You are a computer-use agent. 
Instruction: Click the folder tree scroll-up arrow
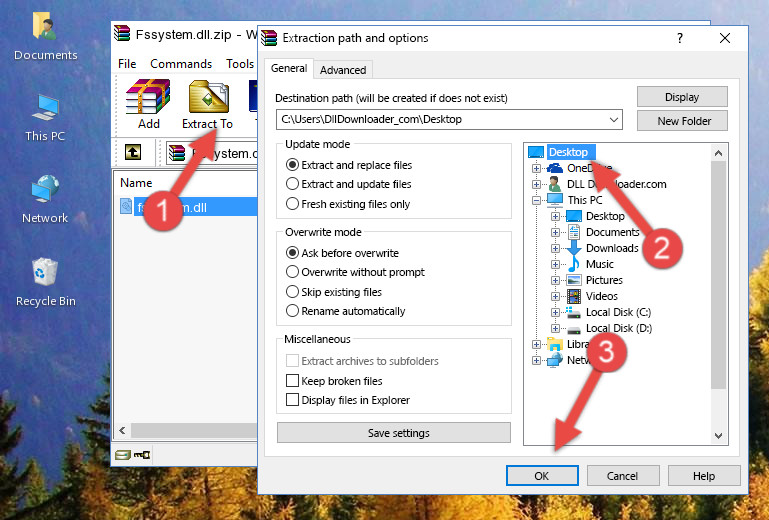tap(718, 153)
